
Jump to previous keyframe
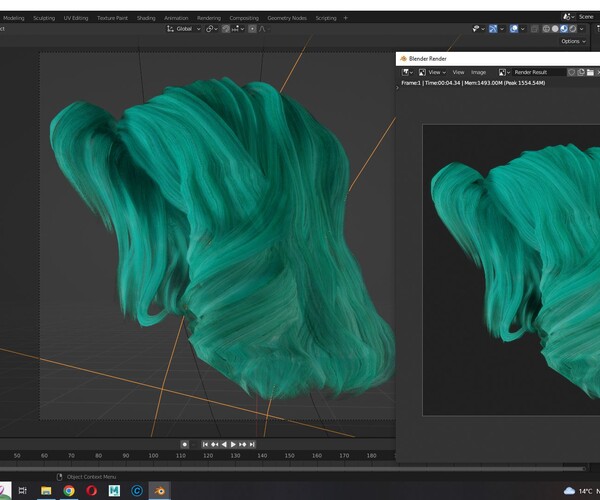coord(215,444)
